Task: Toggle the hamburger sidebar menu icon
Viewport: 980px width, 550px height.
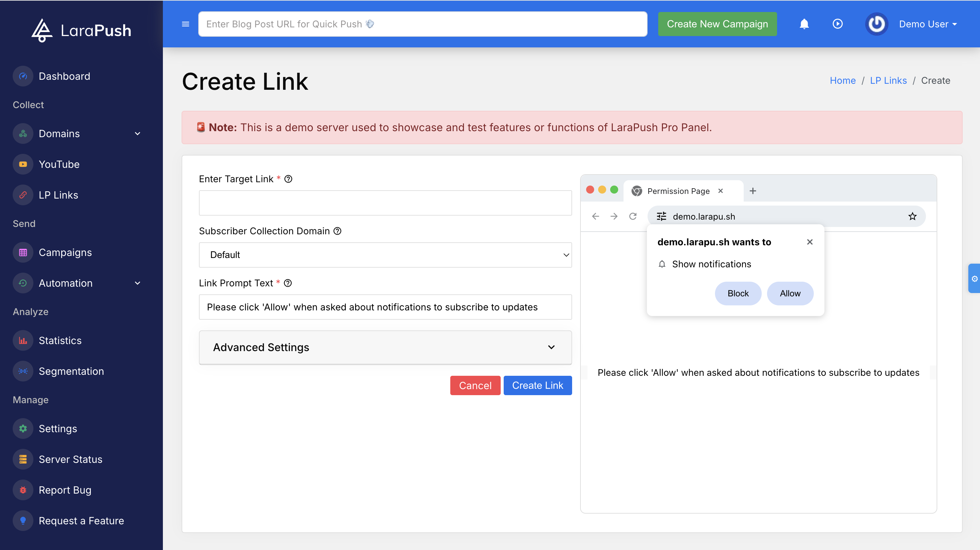Action: tap(186, 24)
